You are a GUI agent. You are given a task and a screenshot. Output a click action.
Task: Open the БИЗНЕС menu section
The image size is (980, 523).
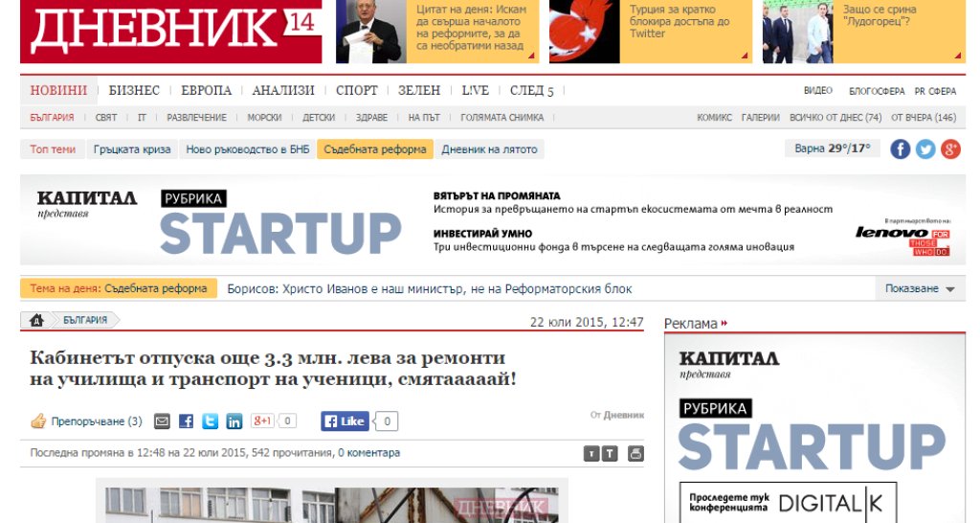[x=134, y=91]
